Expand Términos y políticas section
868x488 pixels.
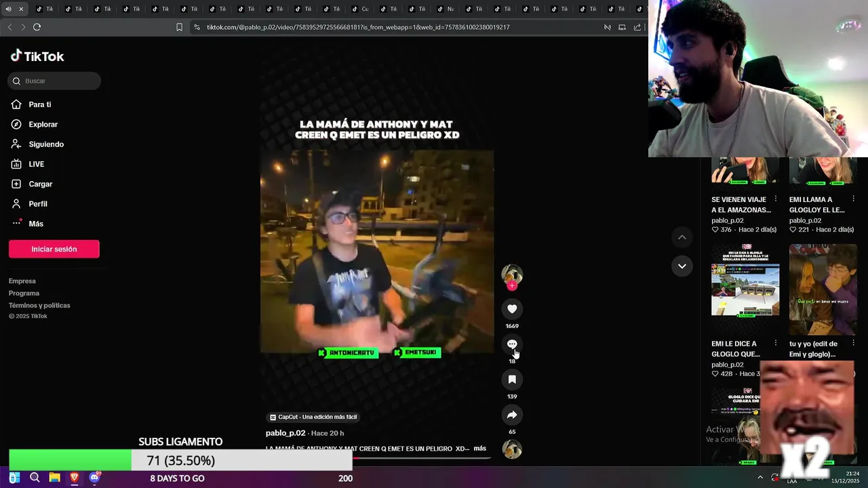[x=39, y=306]
